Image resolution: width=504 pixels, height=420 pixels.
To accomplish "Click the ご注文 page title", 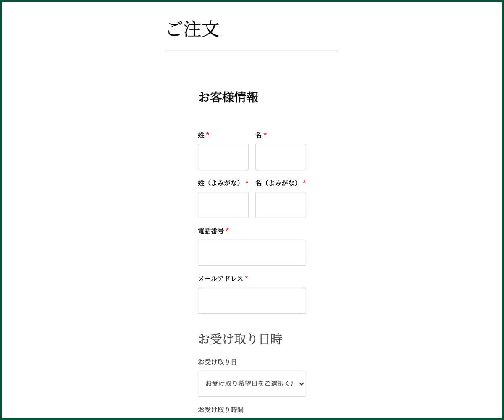I will click(x=193, y=29).
